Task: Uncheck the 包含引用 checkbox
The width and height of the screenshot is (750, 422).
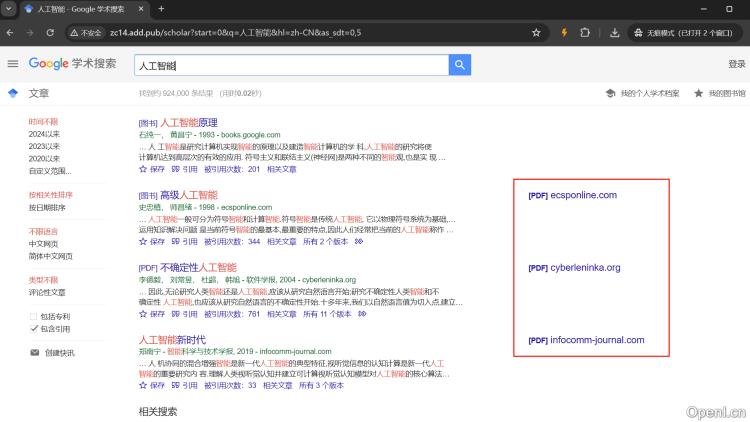Action: click(35, 328)
